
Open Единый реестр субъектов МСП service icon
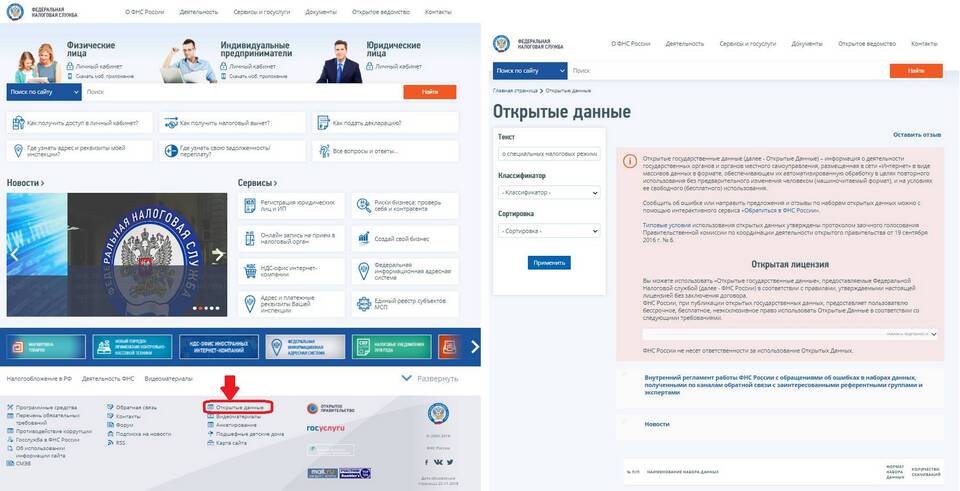pyautogui.click(x=364, y=304)
